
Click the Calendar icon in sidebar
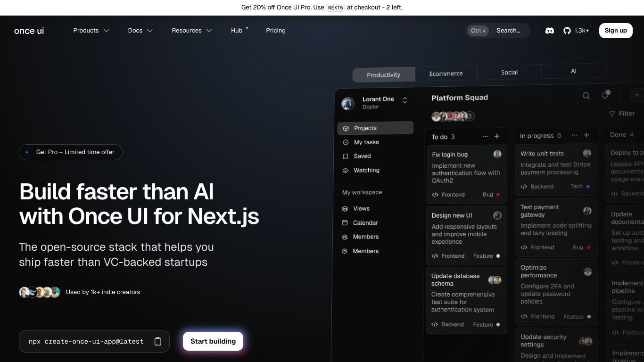point(345,223)
